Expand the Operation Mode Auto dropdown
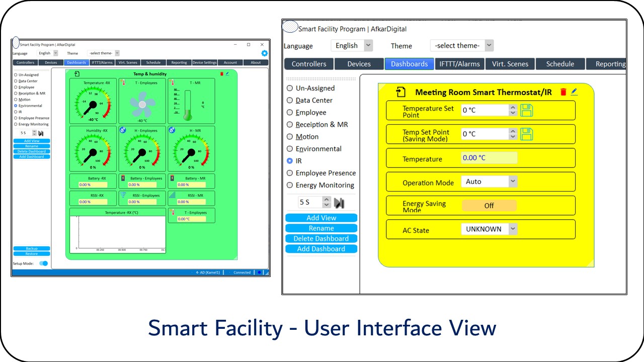This screenshot has height=362, width=644. [512, 182]
